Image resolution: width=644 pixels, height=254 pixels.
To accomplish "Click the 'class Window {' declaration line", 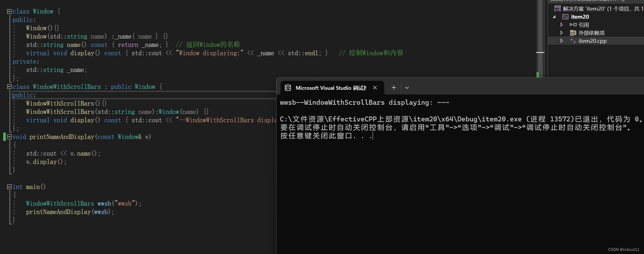I will (x=37, y=12).
